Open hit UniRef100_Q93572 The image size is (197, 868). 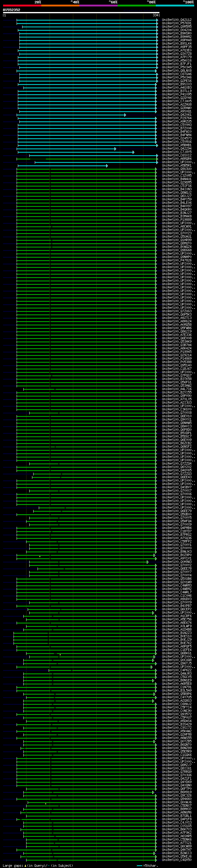tap(176, 714)
